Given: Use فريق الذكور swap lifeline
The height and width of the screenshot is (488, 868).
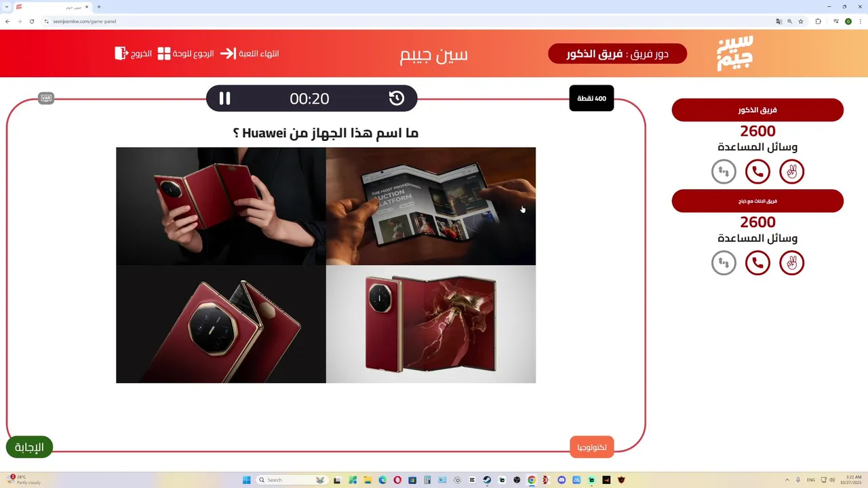Looking at the screenshot, I should pos(724,171).
